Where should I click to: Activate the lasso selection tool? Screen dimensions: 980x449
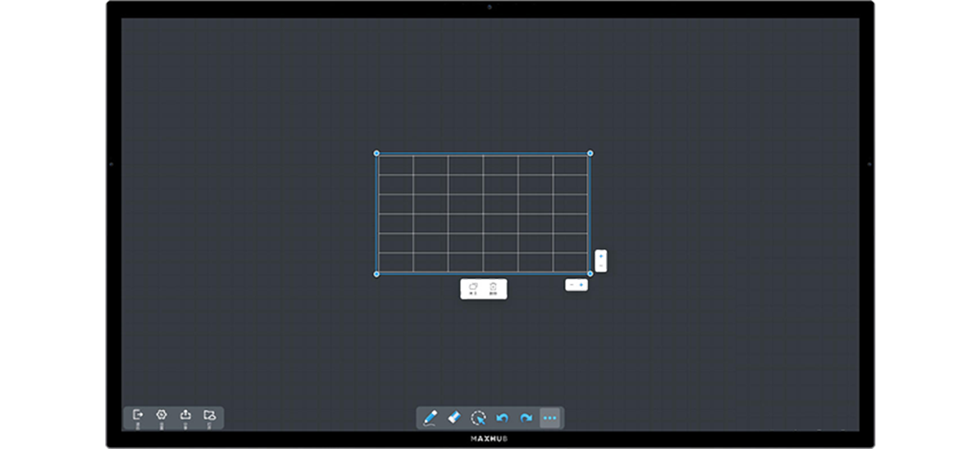pos(479,417)
